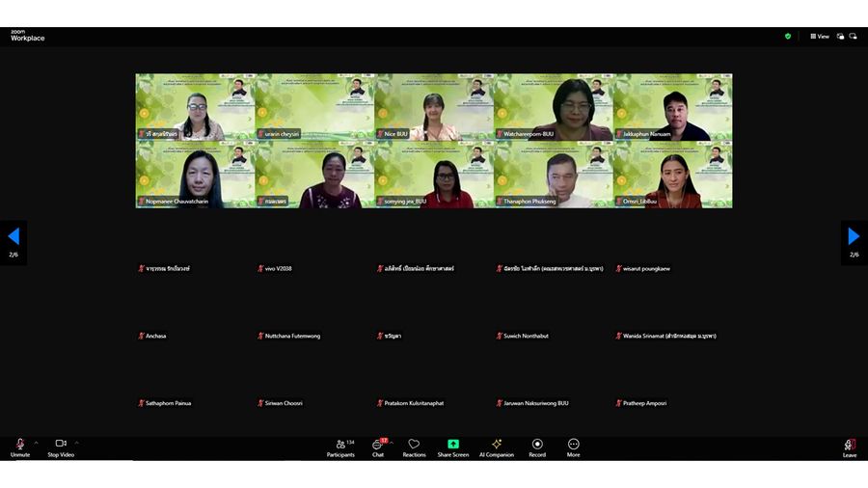Start recording with Record button
This screenshot has height=488, width=868.
537,446
